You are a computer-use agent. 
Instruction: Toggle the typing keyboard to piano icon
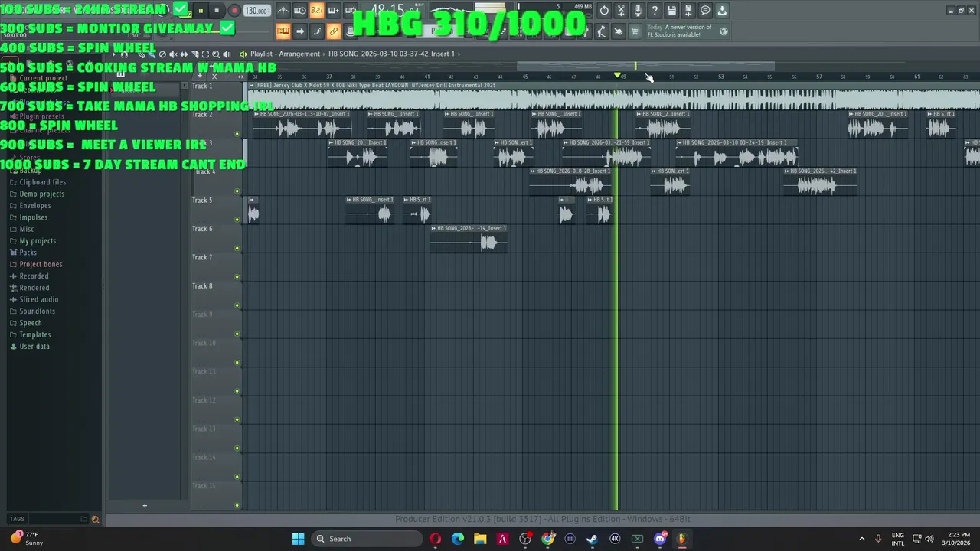(x=283, y=31)
